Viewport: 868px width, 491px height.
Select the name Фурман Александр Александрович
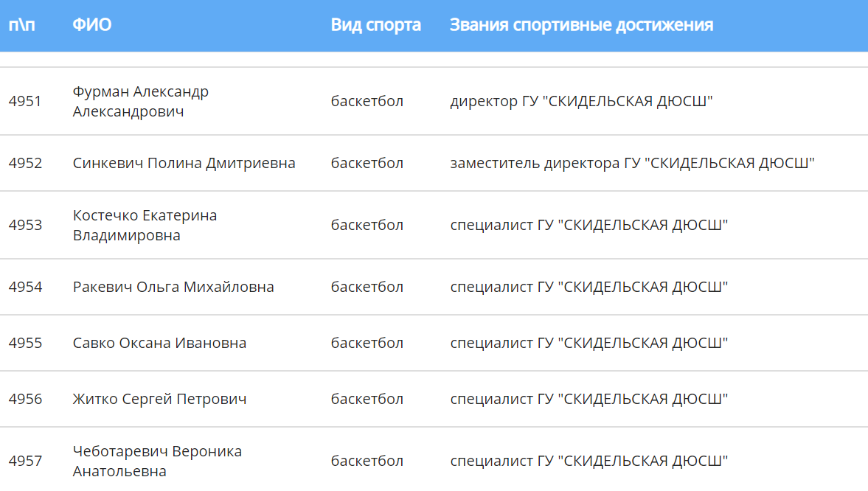[140, 102]
